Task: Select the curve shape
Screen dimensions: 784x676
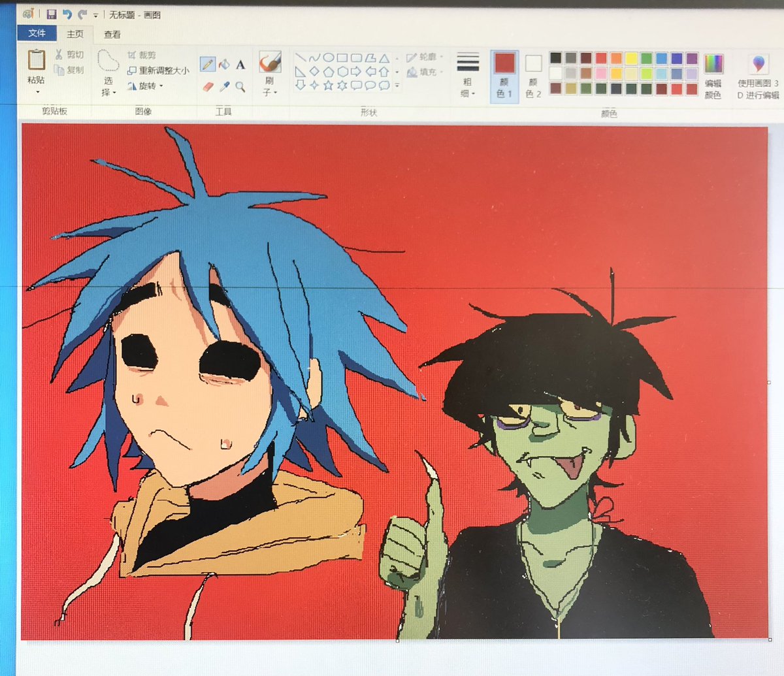Action: (315, 57)
